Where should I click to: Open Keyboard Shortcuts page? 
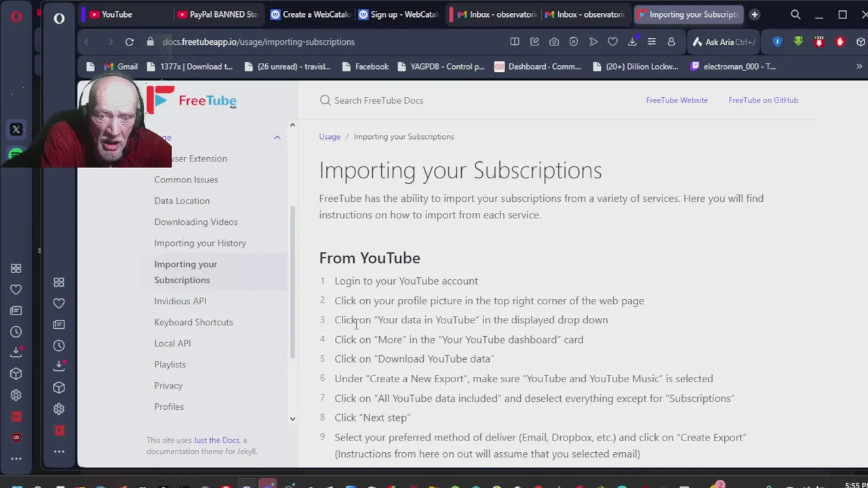click(193, 323)
